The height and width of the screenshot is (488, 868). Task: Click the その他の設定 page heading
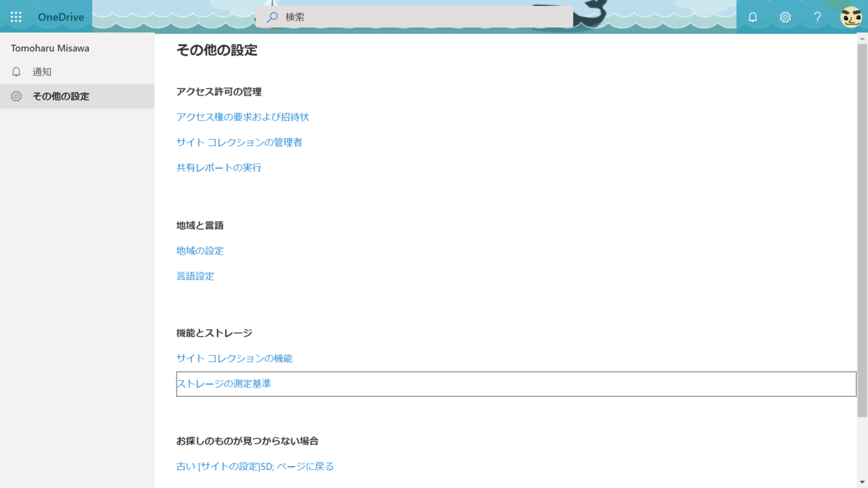(x=217, y=50)
